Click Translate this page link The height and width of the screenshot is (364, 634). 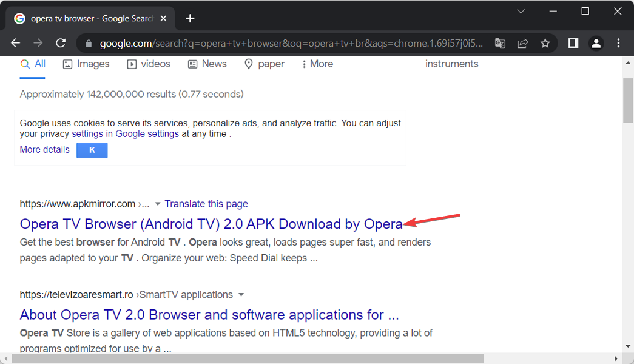(x=206, y=204)
